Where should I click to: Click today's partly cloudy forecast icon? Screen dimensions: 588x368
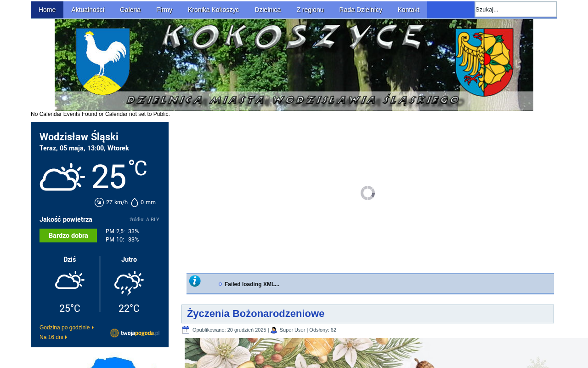70,281
